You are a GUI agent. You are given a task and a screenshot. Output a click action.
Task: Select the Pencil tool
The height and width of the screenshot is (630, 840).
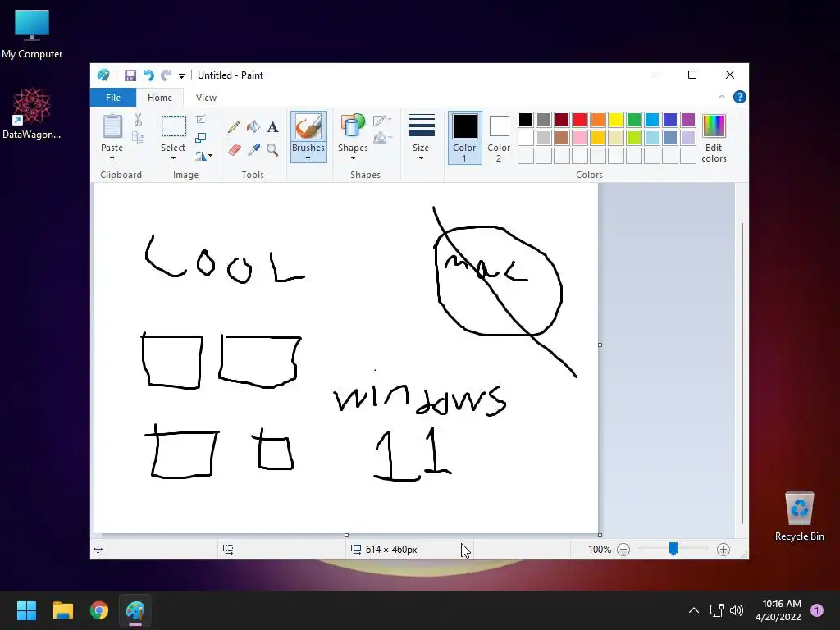(234, 127)
